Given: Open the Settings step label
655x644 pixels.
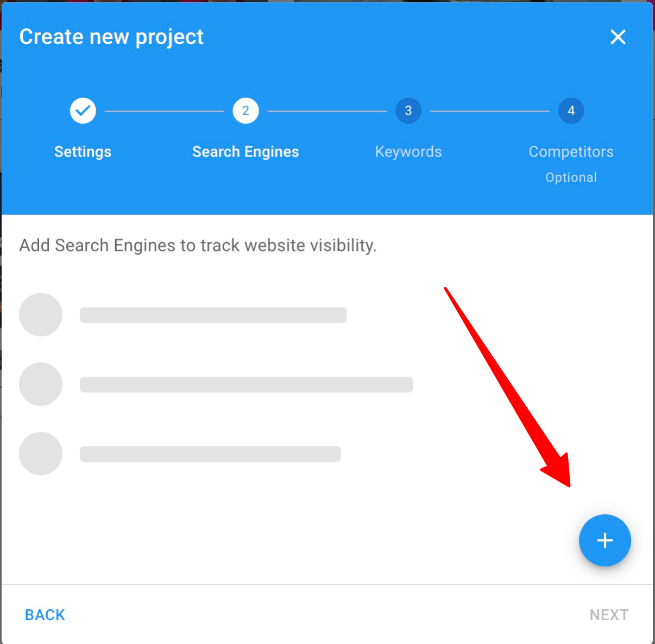Looking at the screenshot, I should click(83, 151).
